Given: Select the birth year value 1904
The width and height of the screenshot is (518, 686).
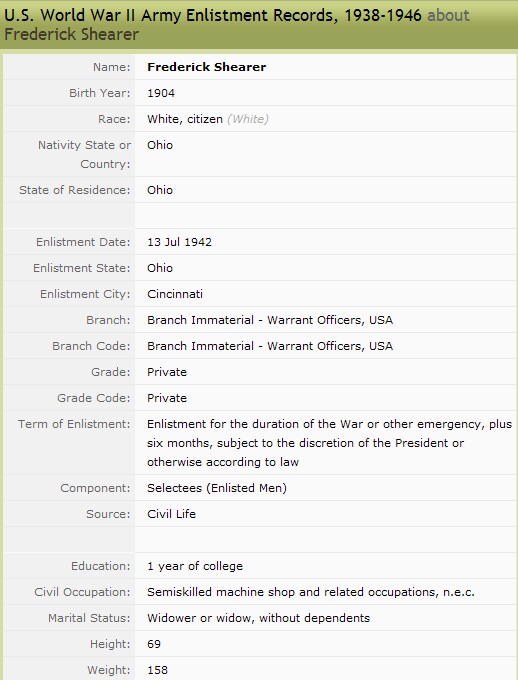Looking at the screenshot, I should [161, 93].
